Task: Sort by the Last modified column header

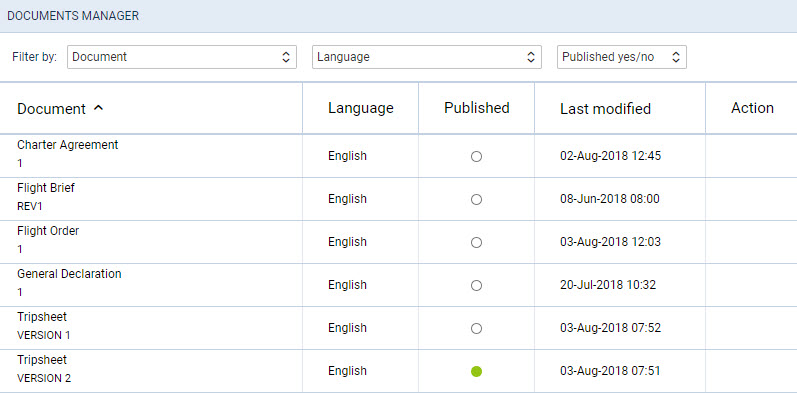Action: tap(605, 109)
